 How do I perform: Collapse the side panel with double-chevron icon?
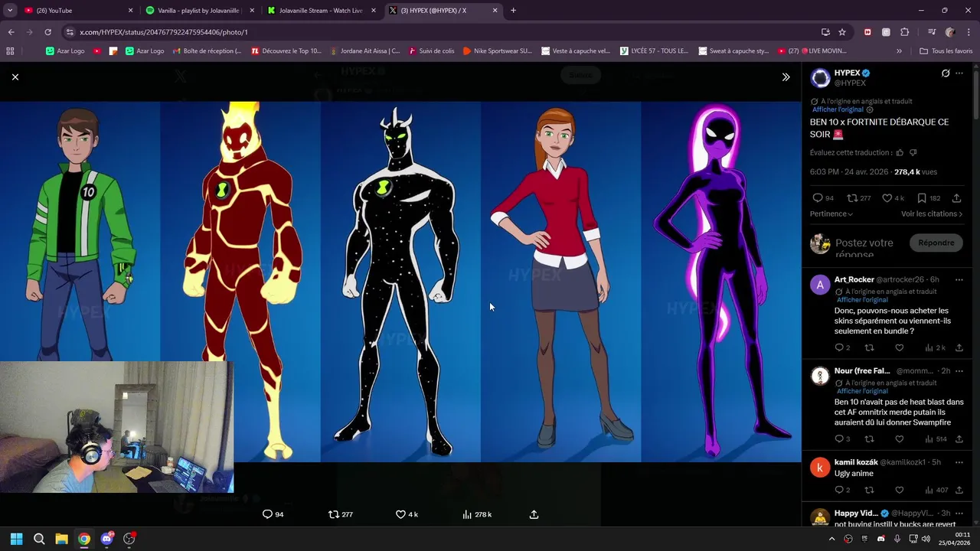[x=786, y=77]
